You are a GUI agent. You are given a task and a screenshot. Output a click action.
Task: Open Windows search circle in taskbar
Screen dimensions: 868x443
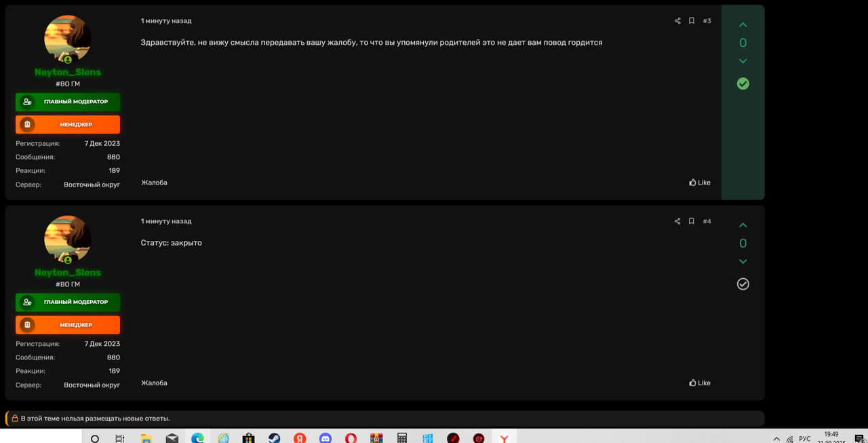click(95, 438)
